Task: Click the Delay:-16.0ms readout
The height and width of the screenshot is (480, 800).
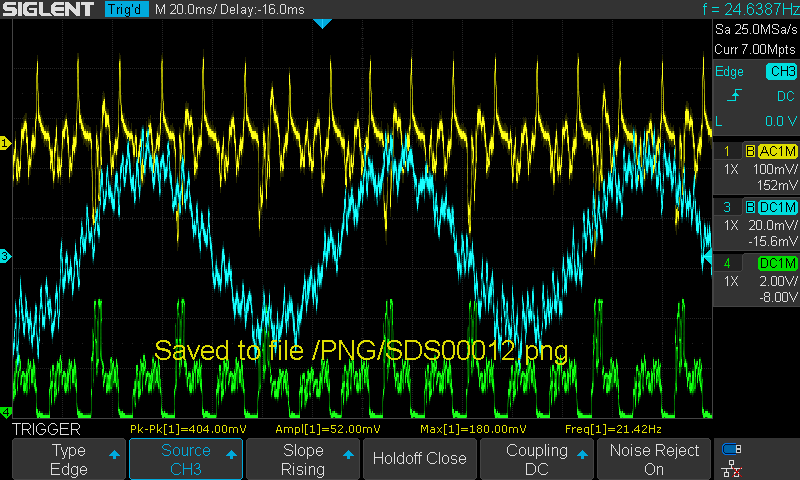Action: 262,9
